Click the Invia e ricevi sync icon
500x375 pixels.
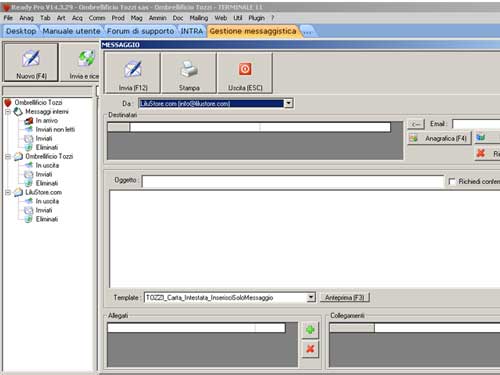pyautogui.click(x=87, y=58)
